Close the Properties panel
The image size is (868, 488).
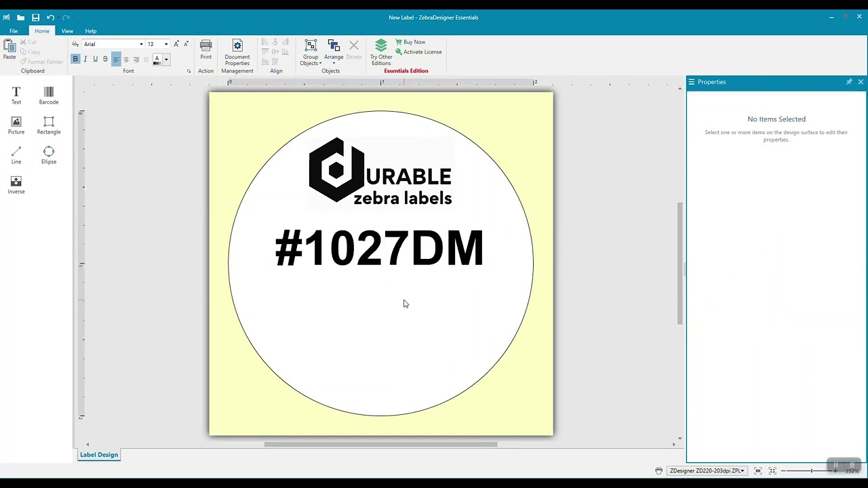[861, 82]
